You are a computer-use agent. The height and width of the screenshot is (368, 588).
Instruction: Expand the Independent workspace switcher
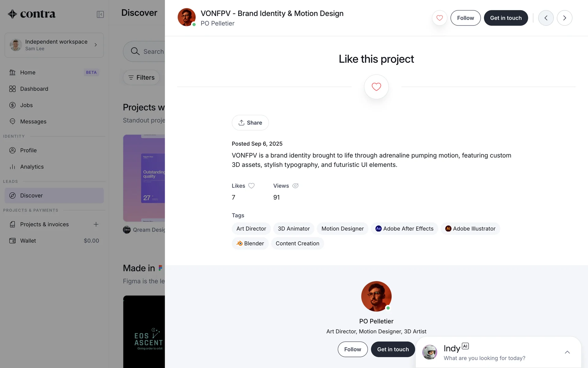point(54,45)
